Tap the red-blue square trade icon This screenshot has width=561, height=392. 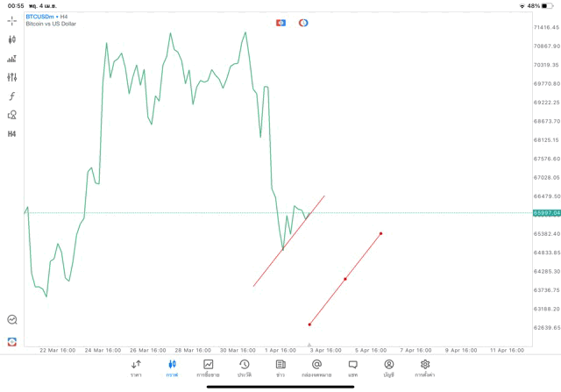pyautogui.click(x=280, y=23)
